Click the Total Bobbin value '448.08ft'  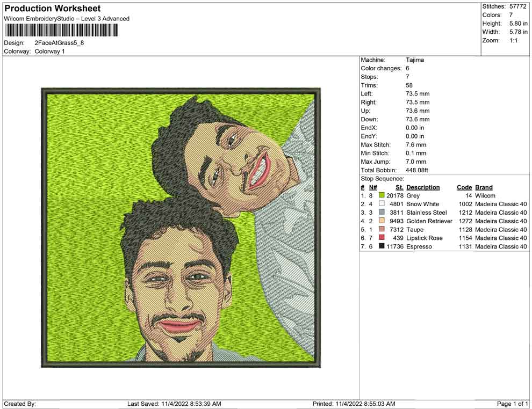tap(417, 170)
